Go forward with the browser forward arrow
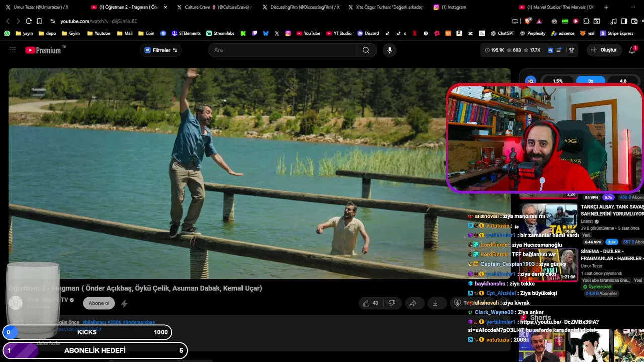 (18, 21)
